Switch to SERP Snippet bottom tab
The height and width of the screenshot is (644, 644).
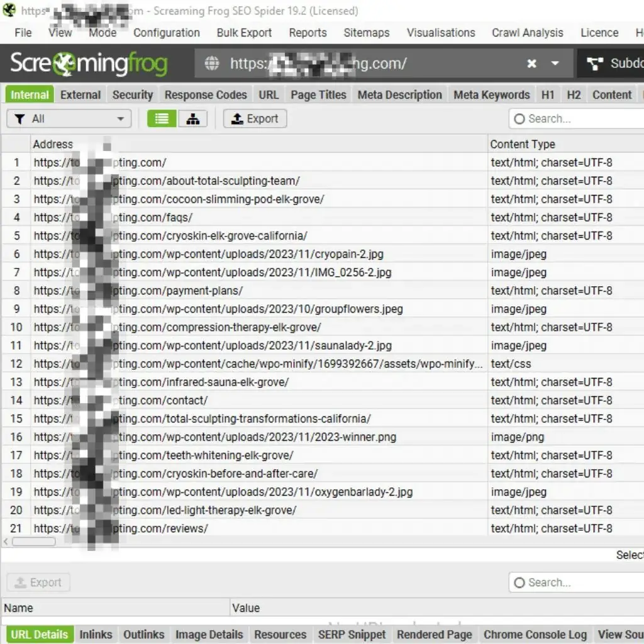352,635
